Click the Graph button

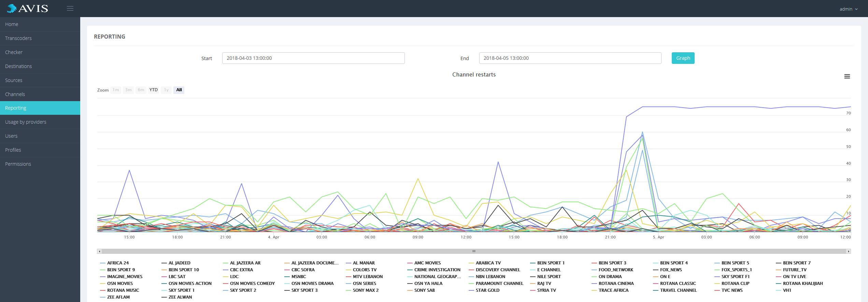(x=683, y=58)
